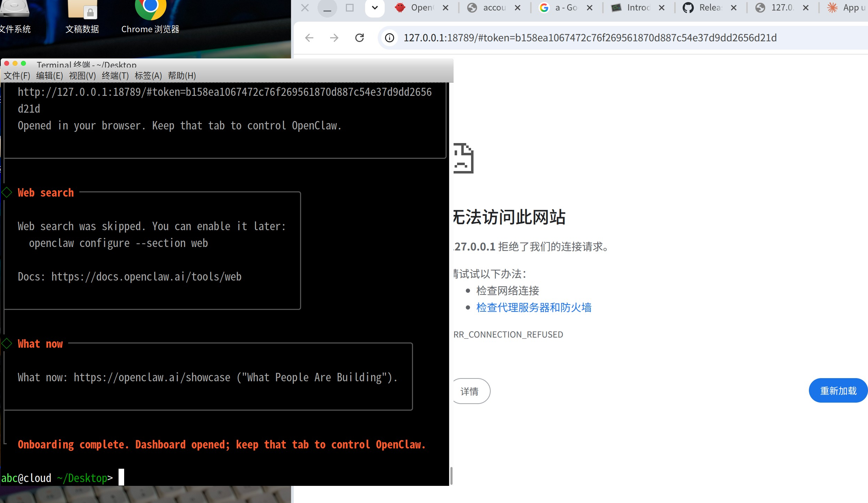Expand the tab search dropdown chevron
Screen dimensions: 868x503
click(375, 8)
